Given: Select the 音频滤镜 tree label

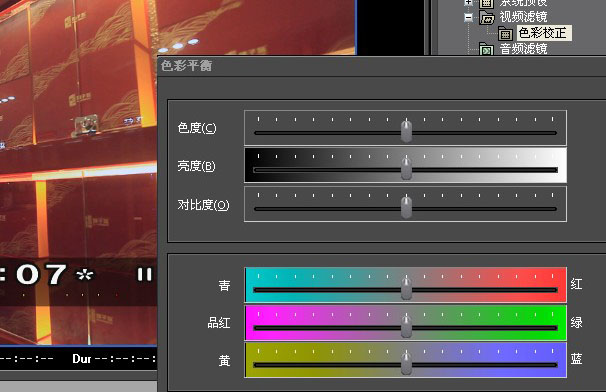Looking at the screenshot, I should point(523,49).
